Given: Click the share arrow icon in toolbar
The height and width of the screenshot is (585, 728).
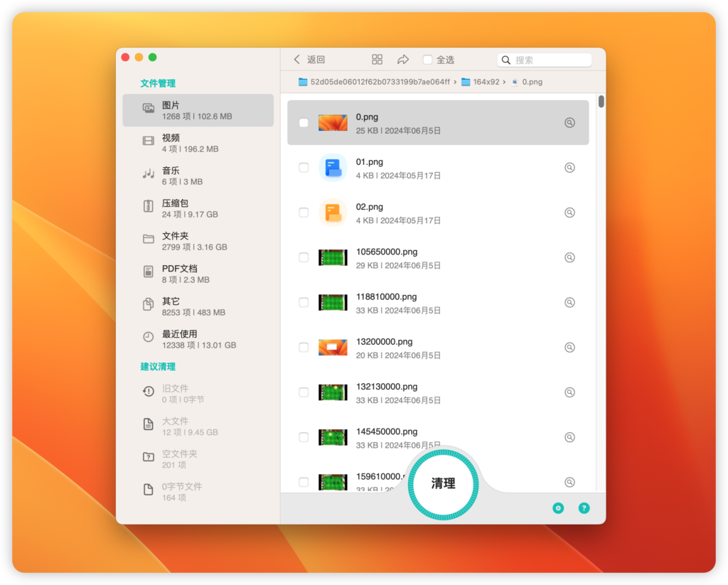Looking at the screenshot, I should (402, 60).
